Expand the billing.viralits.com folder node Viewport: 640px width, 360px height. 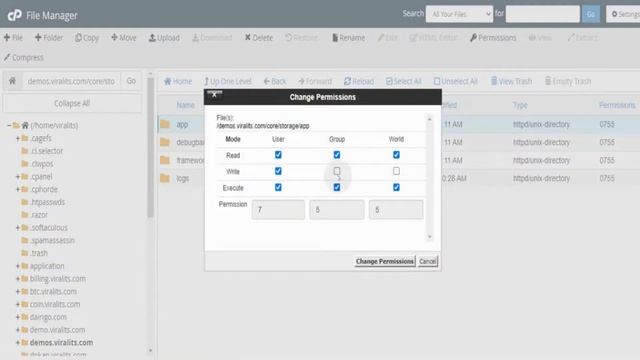pyautogui.click(x=18, y=279)
